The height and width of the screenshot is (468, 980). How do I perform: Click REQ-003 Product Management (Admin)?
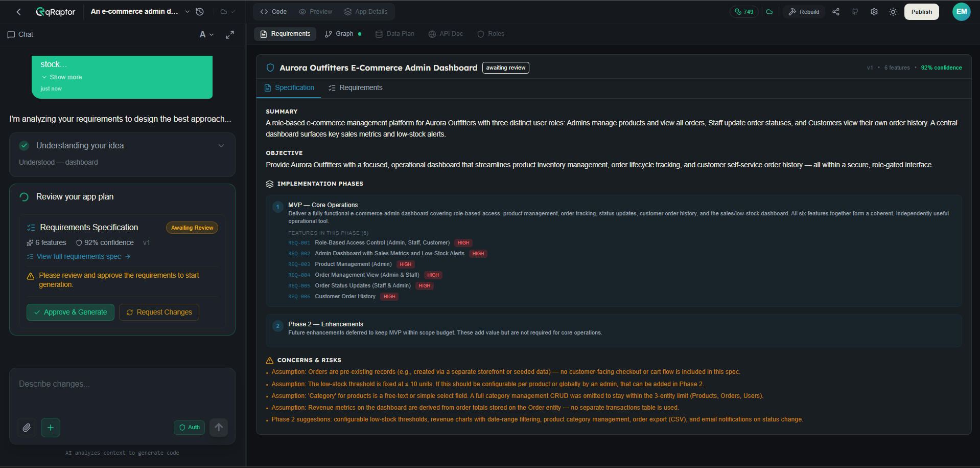[351, 264]
